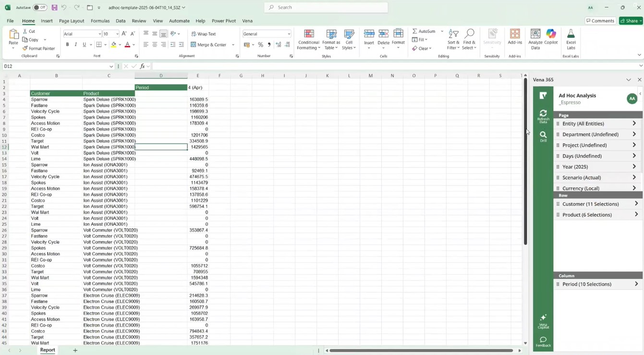Click the Comments button
Screen dimensions: 644x355
tap(600, 21)
